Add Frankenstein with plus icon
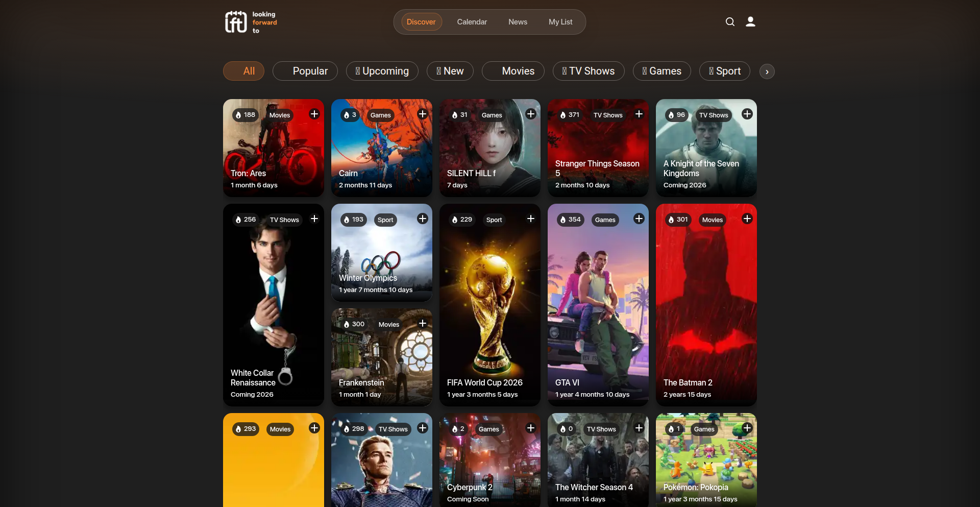The width and height of the screenshot is (980, 507). [x=423, y=324]
